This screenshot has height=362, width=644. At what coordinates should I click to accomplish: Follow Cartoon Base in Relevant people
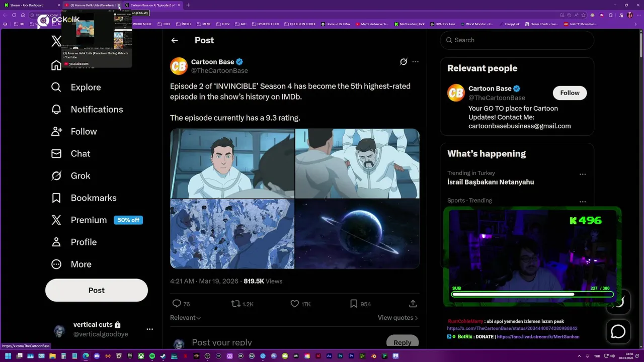pyautogui.click(x=570, y=93)
